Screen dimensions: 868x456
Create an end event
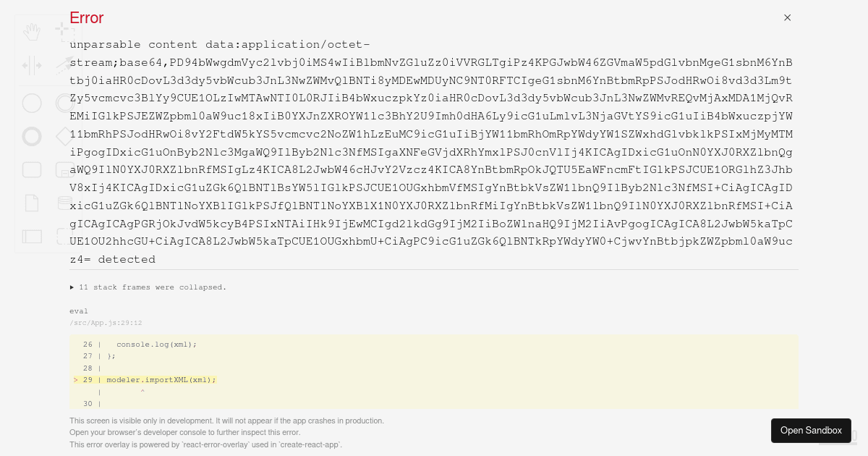tap(32, 136)
